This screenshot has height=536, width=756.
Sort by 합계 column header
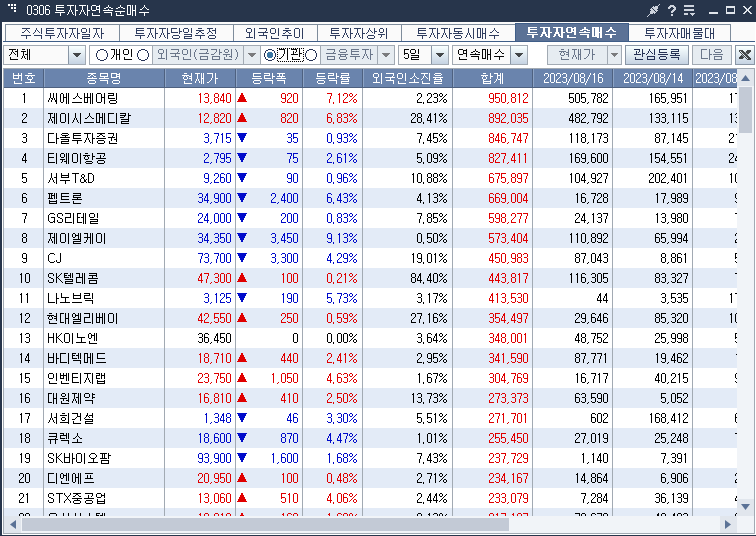[x=492, y=78]
